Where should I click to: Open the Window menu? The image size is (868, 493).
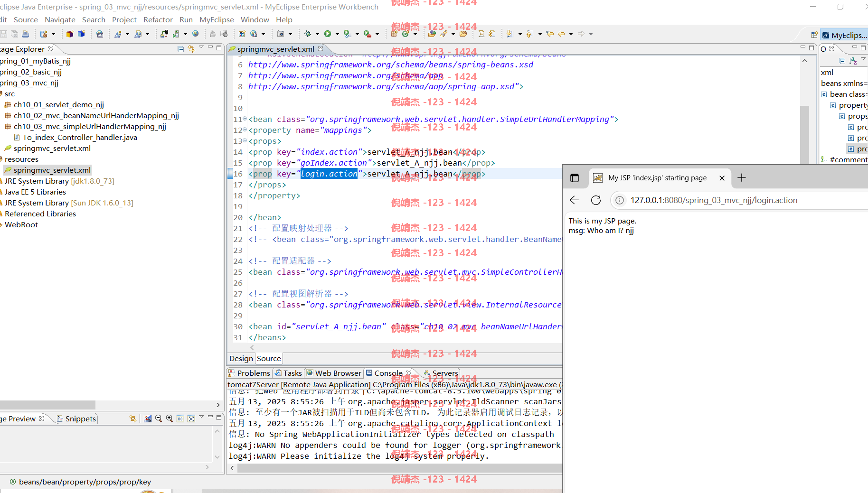[255, 19]
